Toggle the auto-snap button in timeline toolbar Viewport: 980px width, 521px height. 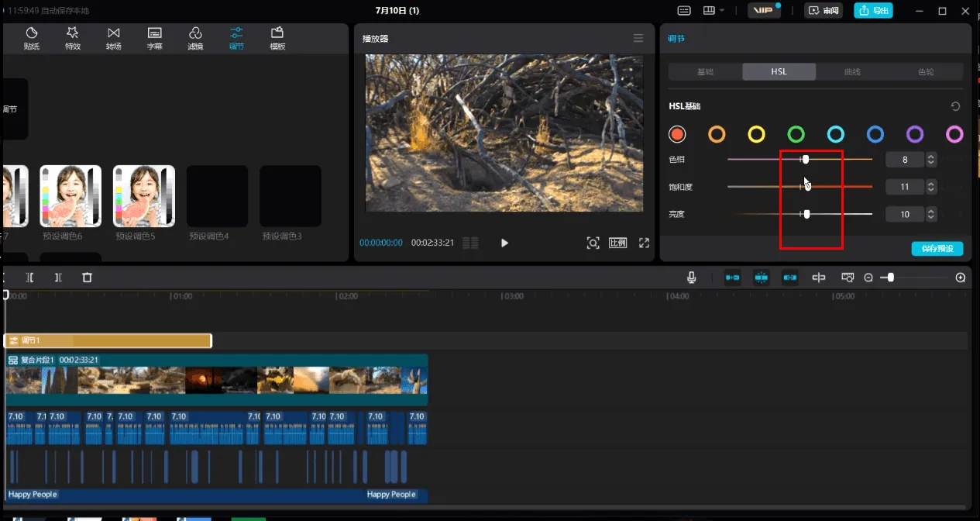[x=762, y=278]
